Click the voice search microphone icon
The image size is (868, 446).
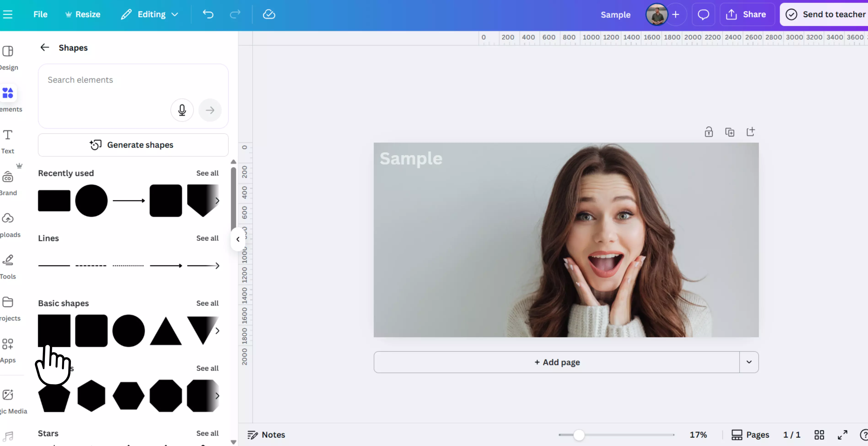click(x=182, y=110)
